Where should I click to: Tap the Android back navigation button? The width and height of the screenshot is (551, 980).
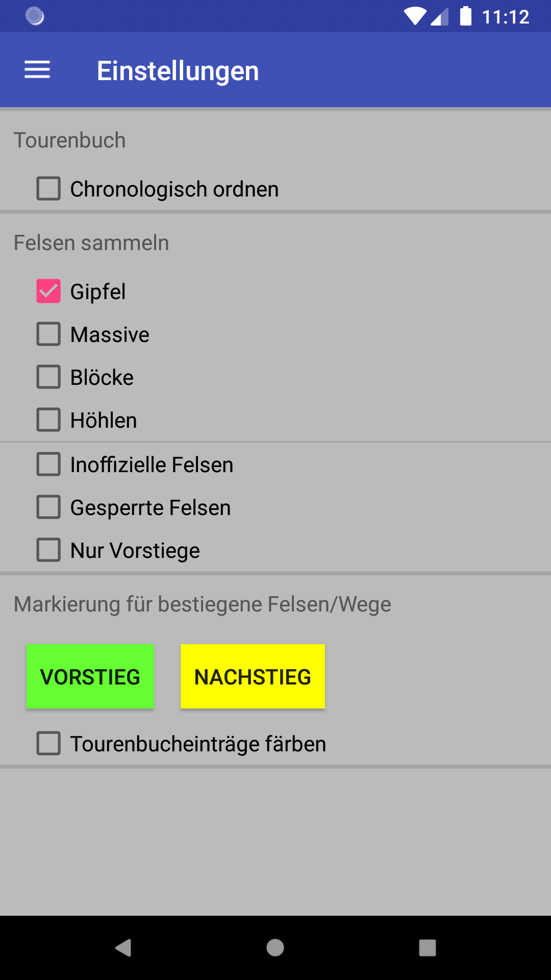click(x=123, y=948)
